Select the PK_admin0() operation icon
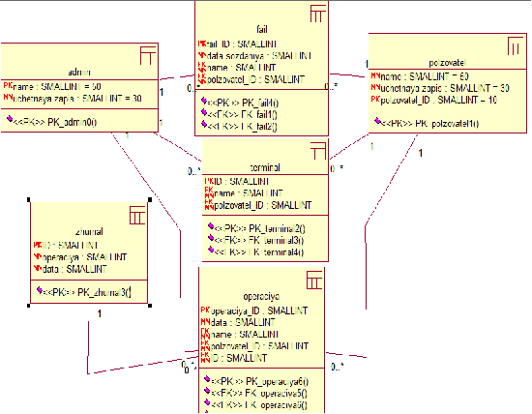This screenshot has width=532, height=414. click(x=10, y=119)
